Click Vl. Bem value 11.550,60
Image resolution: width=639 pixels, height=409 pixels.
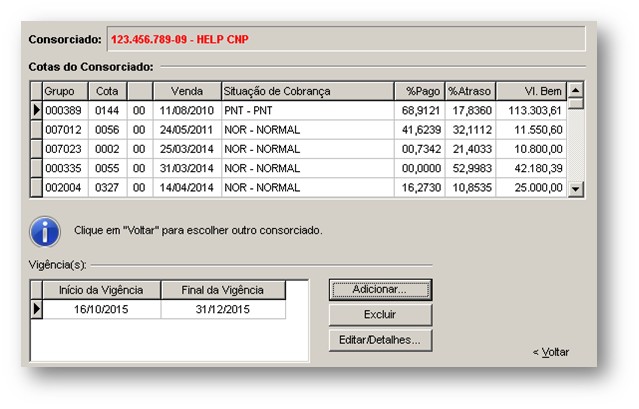531,130
